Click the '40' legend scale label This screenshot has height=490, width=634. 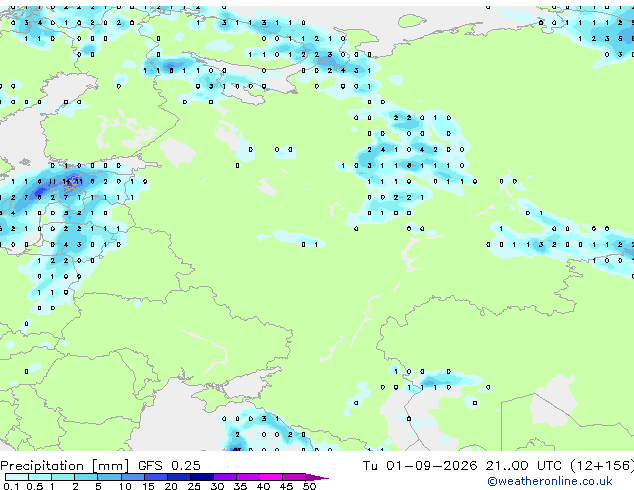tap(264, 486)
